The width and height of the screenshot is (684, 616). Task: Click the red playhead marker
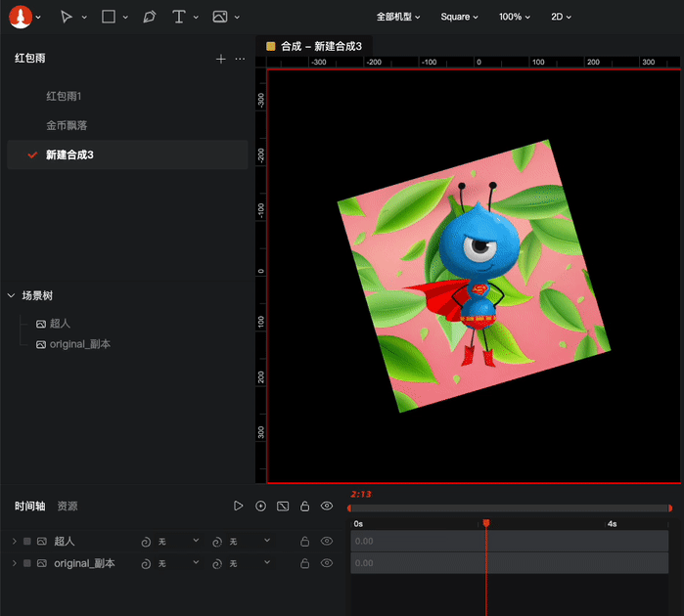click(x=486, y=523)
